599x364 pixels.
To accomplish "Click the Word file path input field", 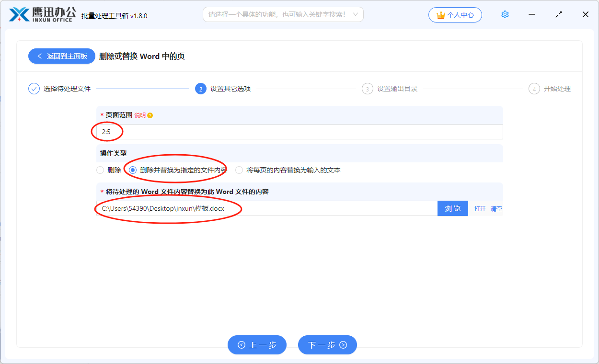I will coord(267,208).
